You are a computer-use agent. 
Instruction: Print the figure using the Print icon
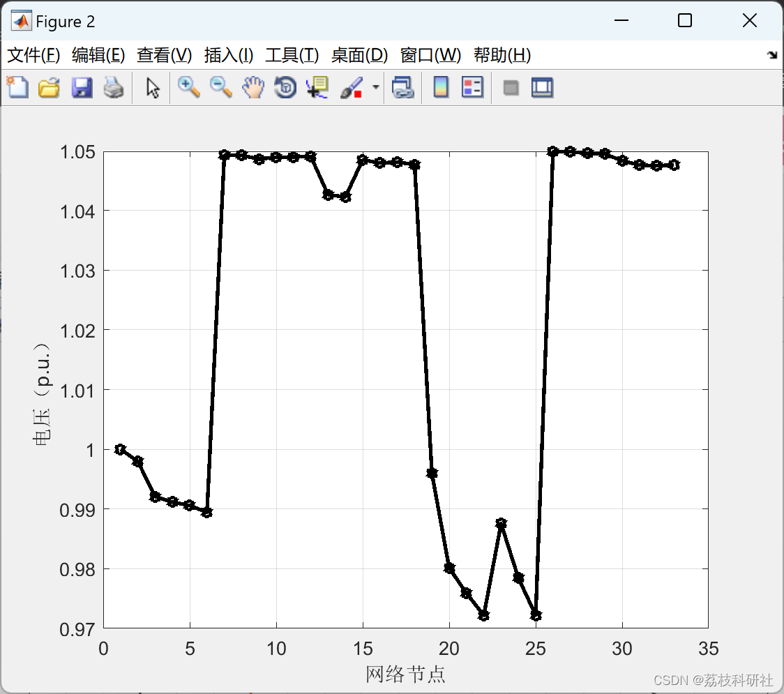[114, 87]
